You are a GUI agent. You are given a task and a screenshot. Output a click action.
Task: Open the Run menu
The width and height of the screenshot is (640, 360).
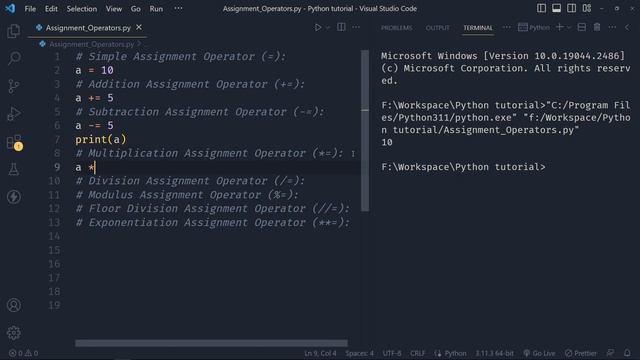pos(156,9)
